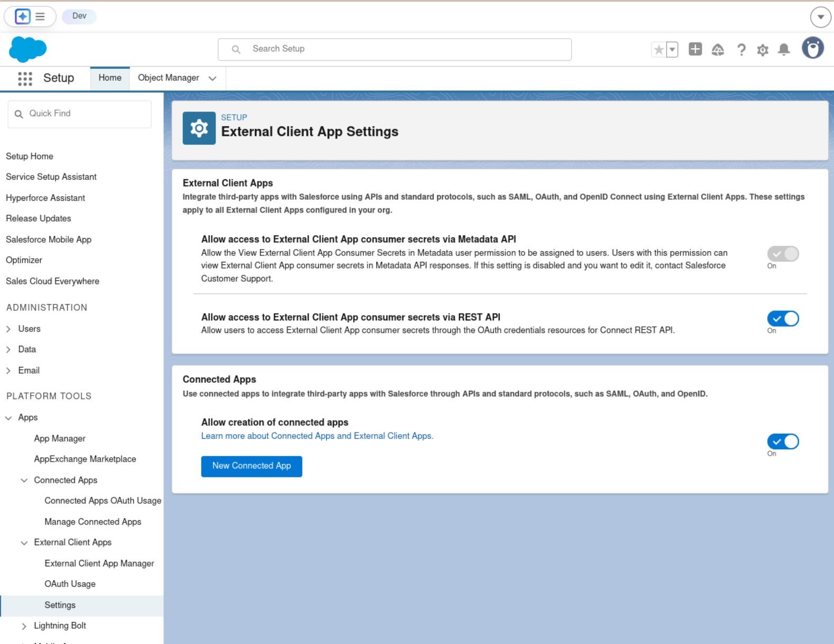834x644 pixels.
Task: Click the Trailhead guidance icon
Action: coord(717,50)
